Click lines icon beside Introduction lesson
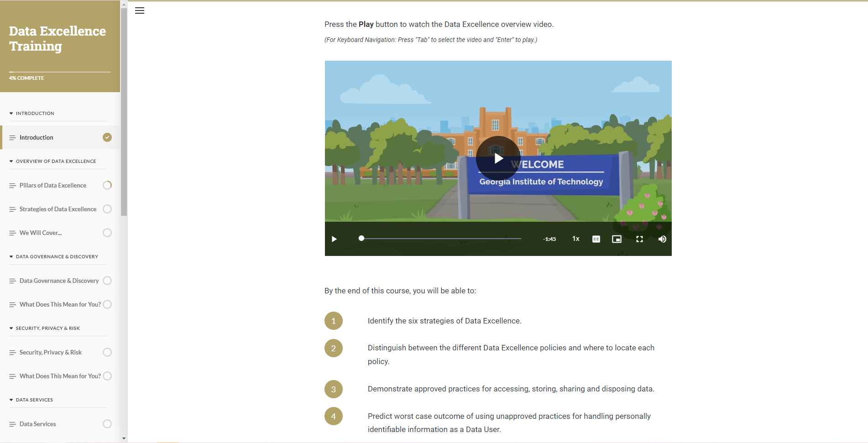Image resolution: width=868 pixels, height=443 pixels. point(12,138)
